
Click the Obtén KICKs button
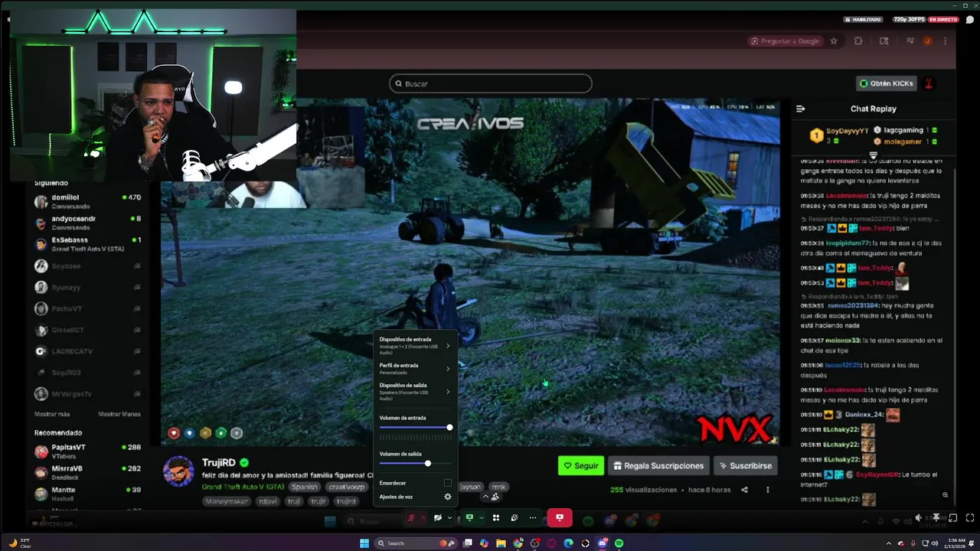pyautogui.click(x=886, y=83)
